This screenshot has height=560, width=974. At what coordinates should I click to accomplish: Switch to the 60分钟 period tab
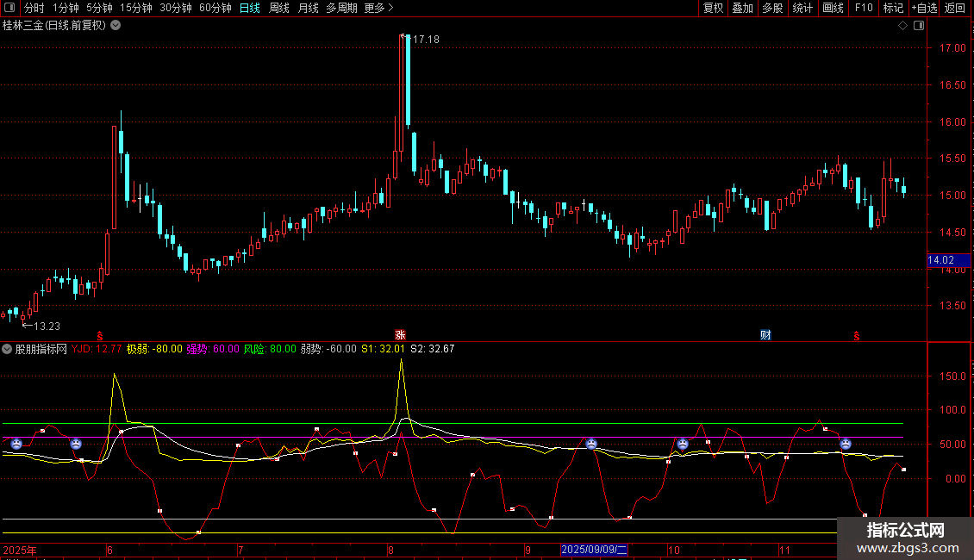pos(215,9)
